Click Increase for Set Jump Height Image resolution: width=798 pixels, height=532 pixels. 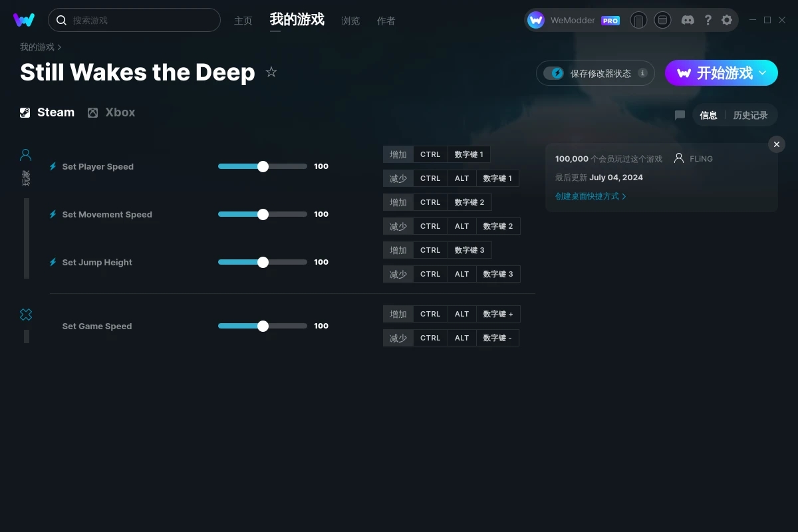pyautogui.click(x=398, y=250)
